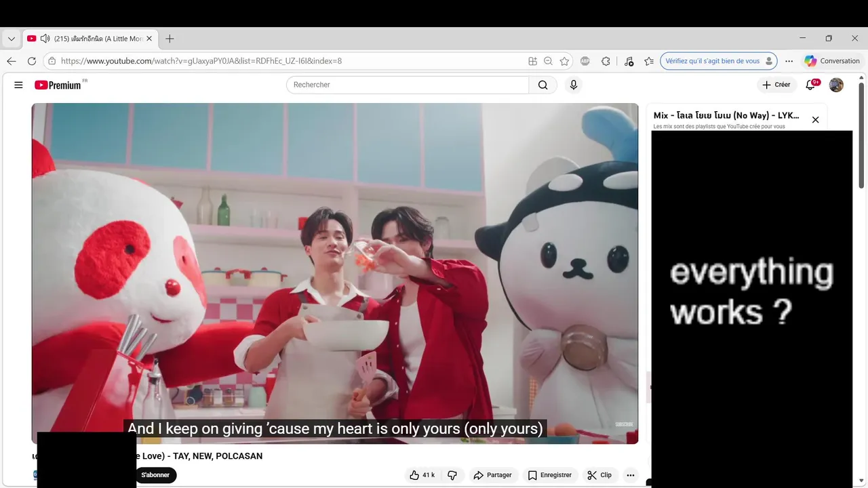
Task: Click the Mix playlist title
Action: coord(726,115)
